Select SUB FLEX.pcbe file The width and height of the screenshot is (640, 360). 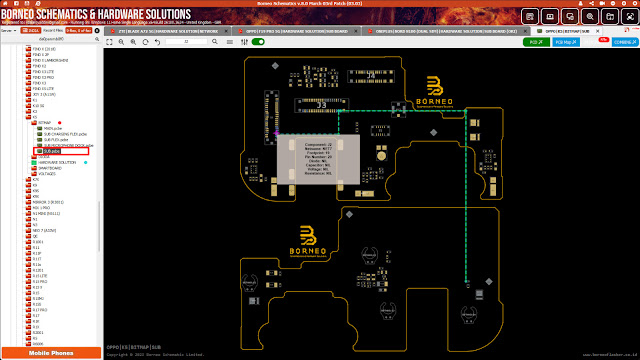pyautogui.click(x=56, y=140)
